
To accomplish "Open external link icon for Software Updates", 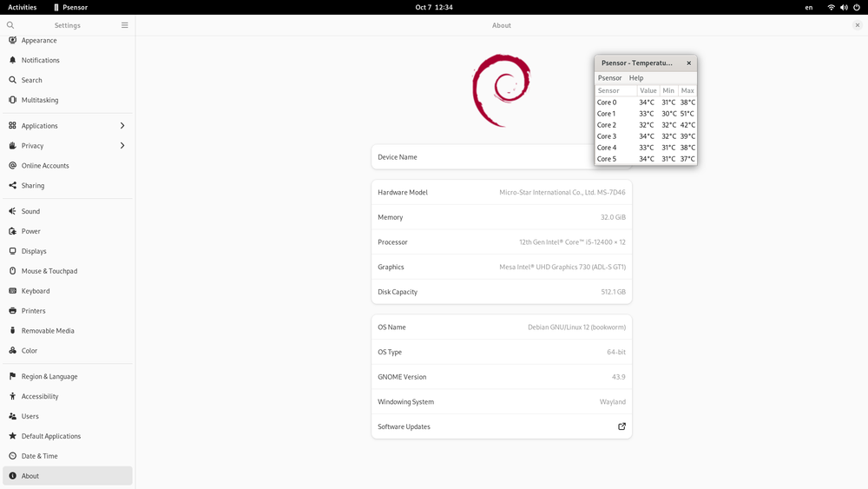I will tap(621, 426).
